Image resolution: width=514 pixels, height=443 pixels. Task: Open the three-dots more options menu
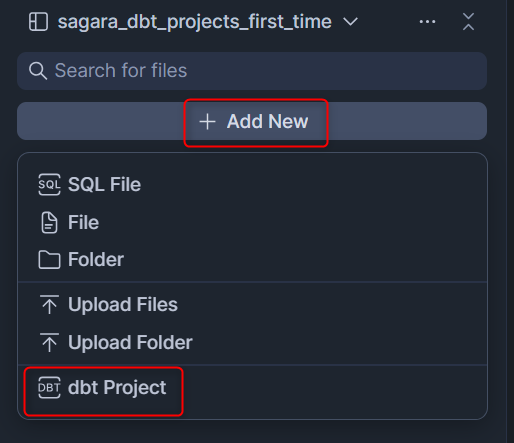427,22
